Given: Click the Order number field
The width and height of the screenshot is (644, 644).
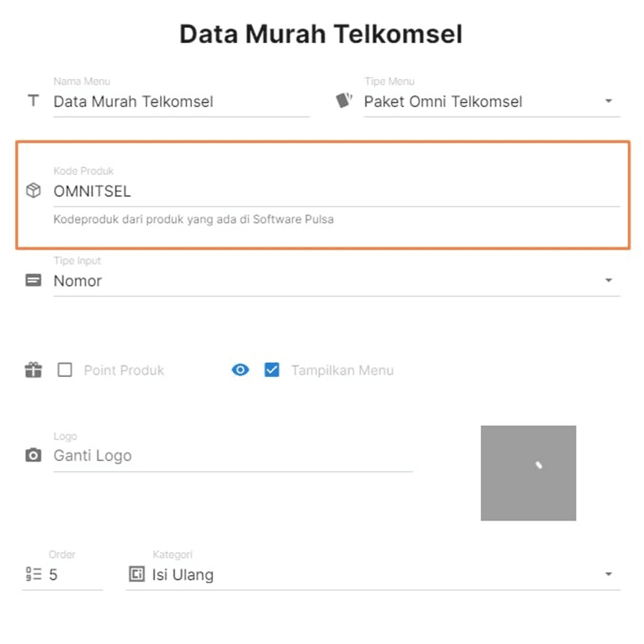Looking at the screenshot, I should coord(73,575).
